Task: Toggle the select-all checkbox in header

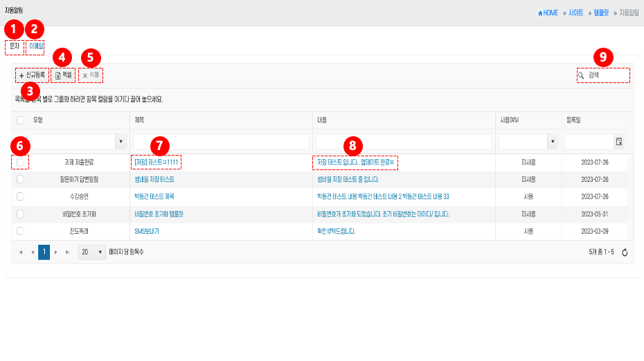Action: click(20, 120)
